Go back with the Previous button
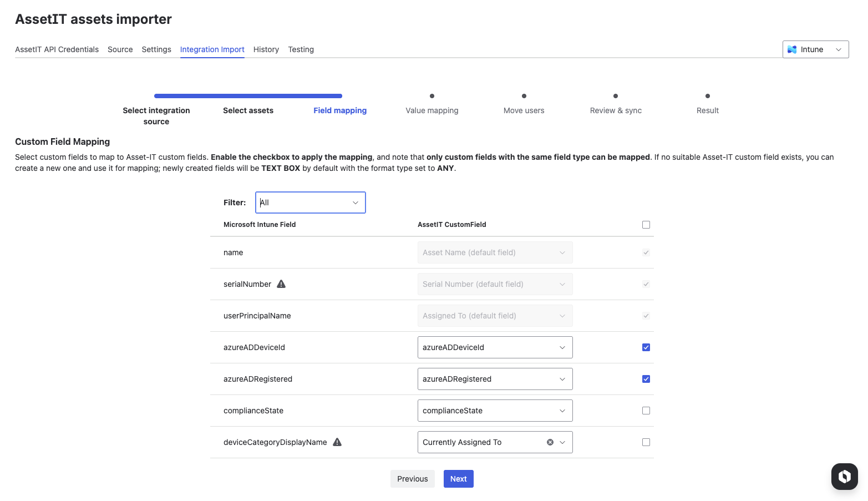The width and height of the screenshot is (868, 501). click(x=412, y=479)
